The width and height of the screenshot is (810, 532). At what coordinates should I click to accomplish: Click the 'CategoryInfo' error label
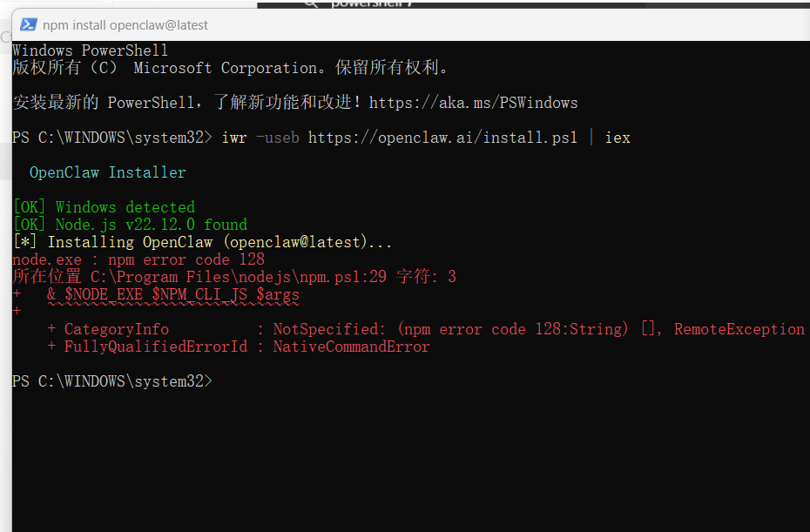(116, 329)
